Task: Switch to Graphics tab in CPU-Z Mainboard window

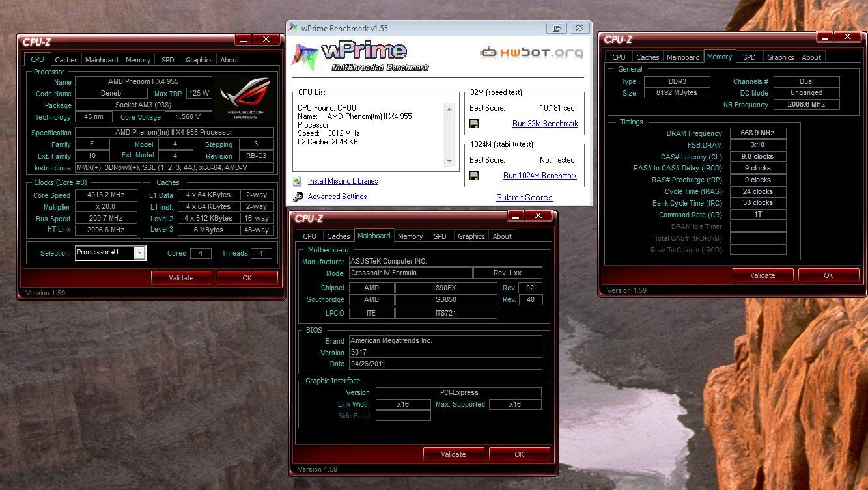Action: pos(471,236)
